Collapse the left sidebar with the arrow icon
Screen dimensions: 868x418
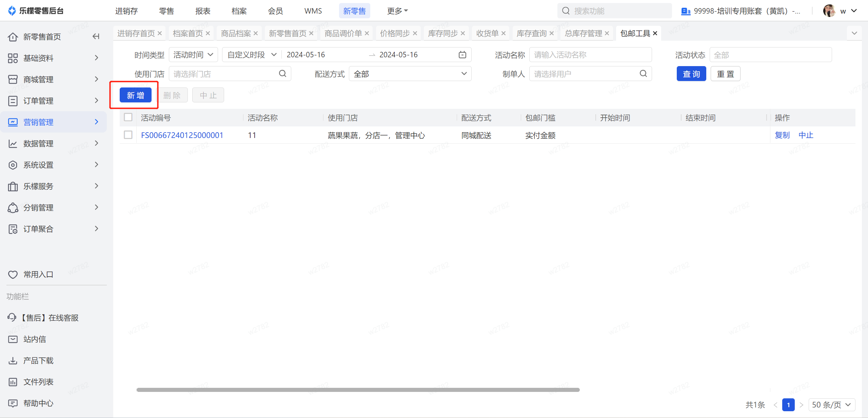coord(96,36)
